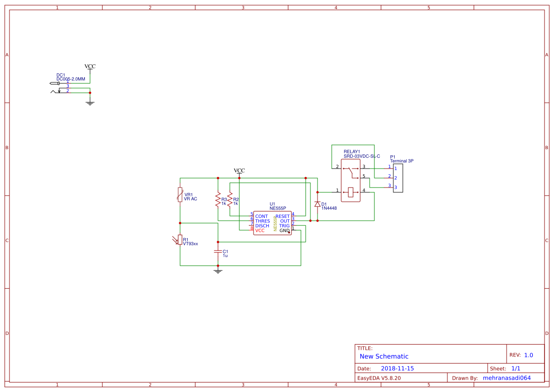The width and height of the screenshot is (554, 392).
Task: Click the capacitor C1 symbol
Action: coord(218,251)
